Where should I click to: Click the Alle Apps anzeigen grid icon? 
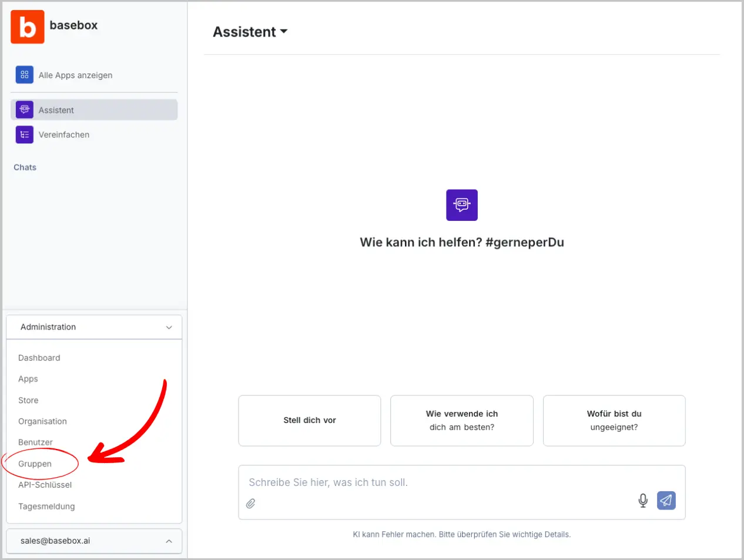tap(24, 75)
